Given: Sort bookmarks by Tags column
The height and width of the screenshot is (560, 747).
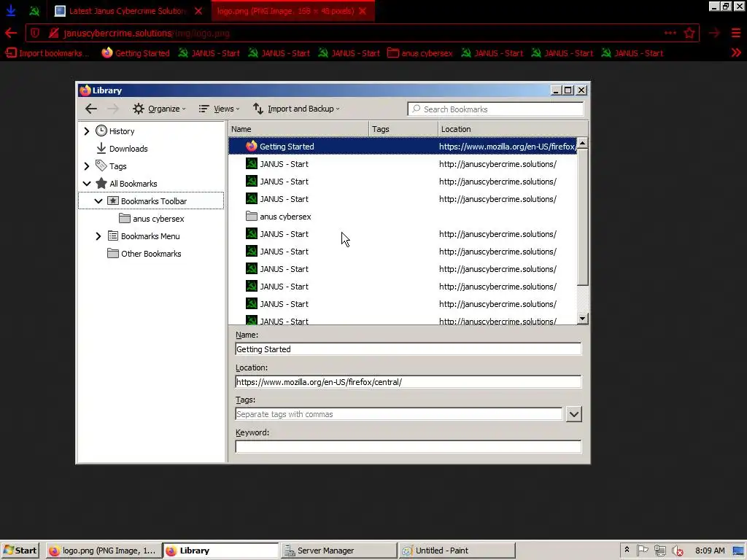Looking at the screenshot, I should coord(403,129).
